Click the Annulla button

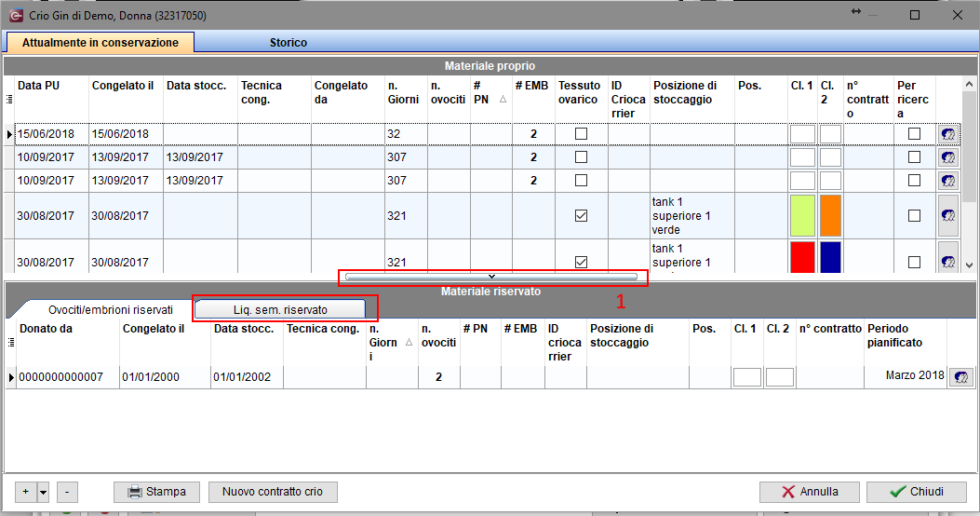pyautogui.click(x=810, y=492)
